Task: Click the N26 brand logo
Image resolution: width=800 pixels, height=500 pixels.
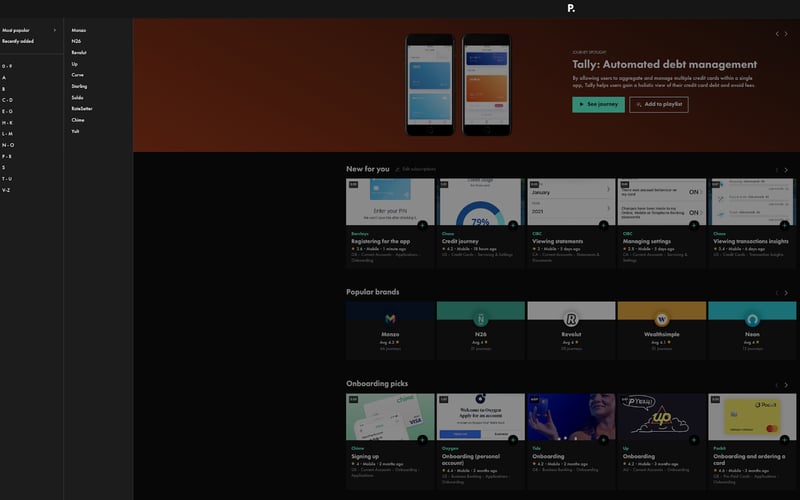Action: point(481,319)
